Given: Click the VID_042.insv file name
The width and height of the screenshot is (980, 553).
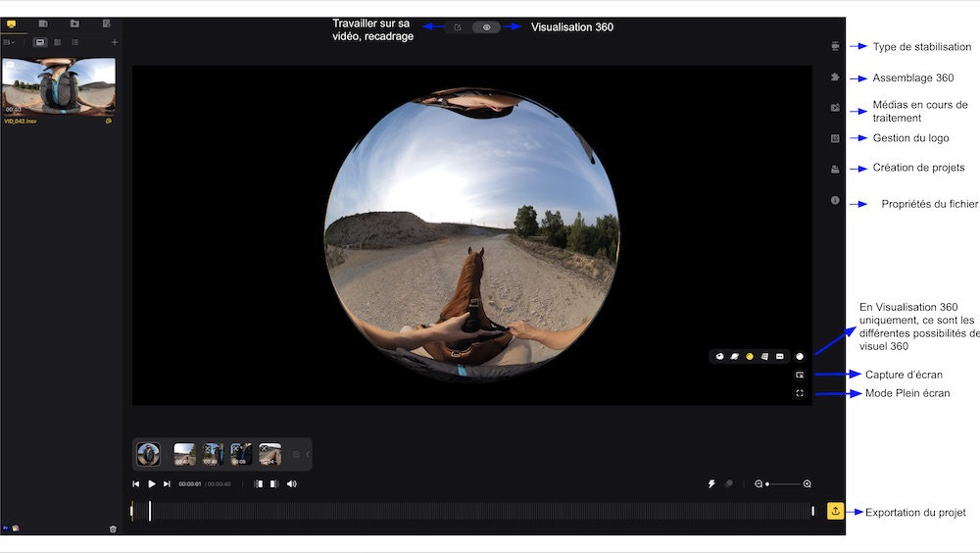Looking at the screenshot, I should click(x=21, y=122).
